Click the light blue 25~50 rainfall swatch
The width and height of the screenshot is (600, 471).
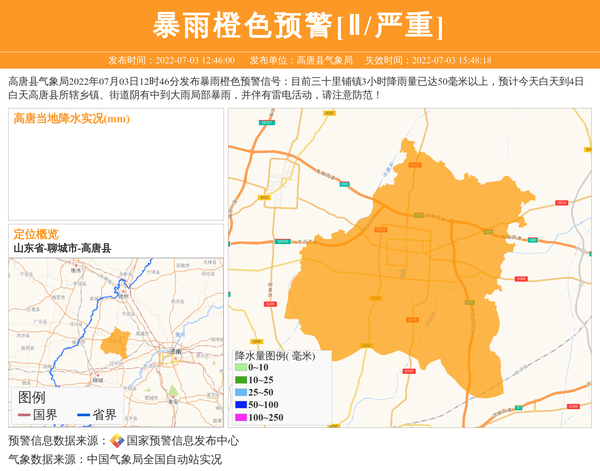click(240, 393)
